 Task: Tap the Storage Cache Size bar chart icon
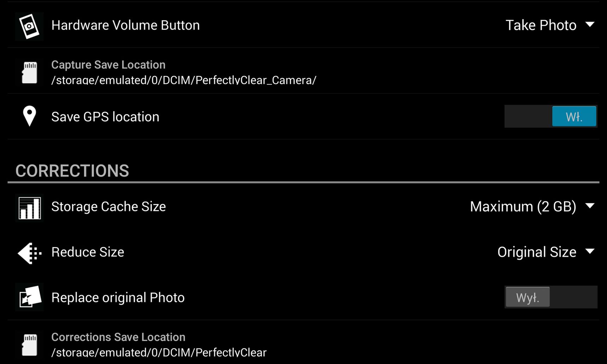(x=29, y=208)
